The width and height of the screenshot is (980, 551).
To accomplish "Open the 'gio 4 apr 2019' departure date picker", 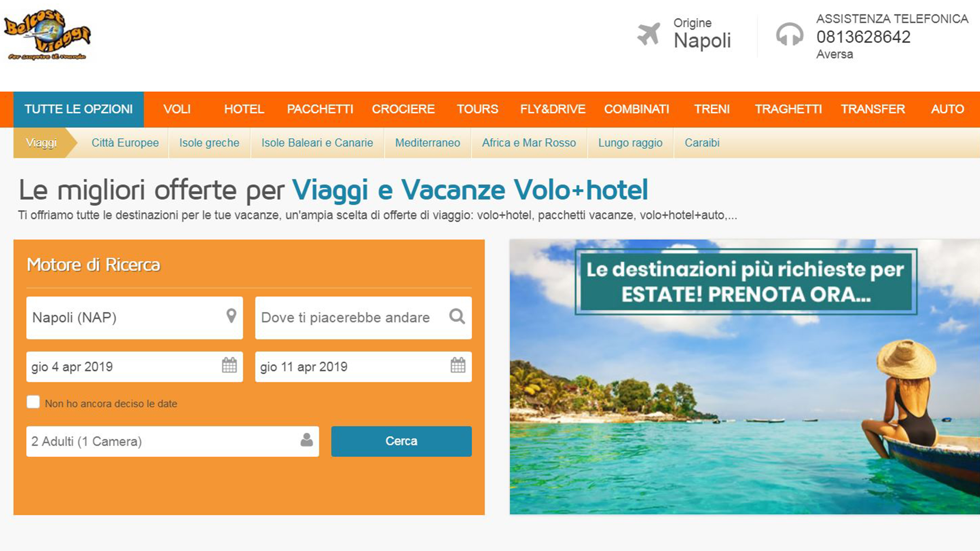I will pyautogui.click(x=135, y=367).
